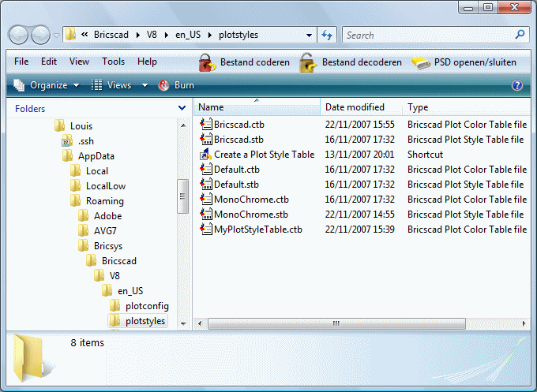The width and height of the screenshot is (537, 392).
Task: Open the File menu
Action: tap(21, 62)
